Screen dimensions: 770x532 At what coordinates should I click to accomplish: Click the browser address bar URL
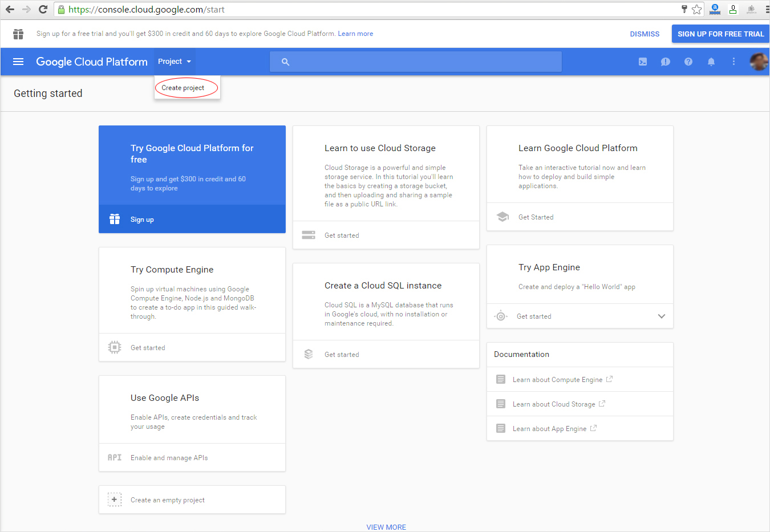147,10
